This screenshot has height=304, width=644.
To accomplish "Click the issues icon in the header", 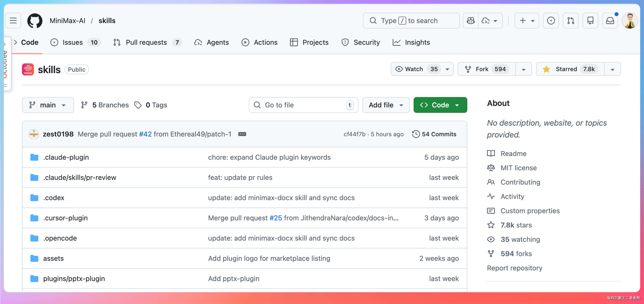I will 551,21.
